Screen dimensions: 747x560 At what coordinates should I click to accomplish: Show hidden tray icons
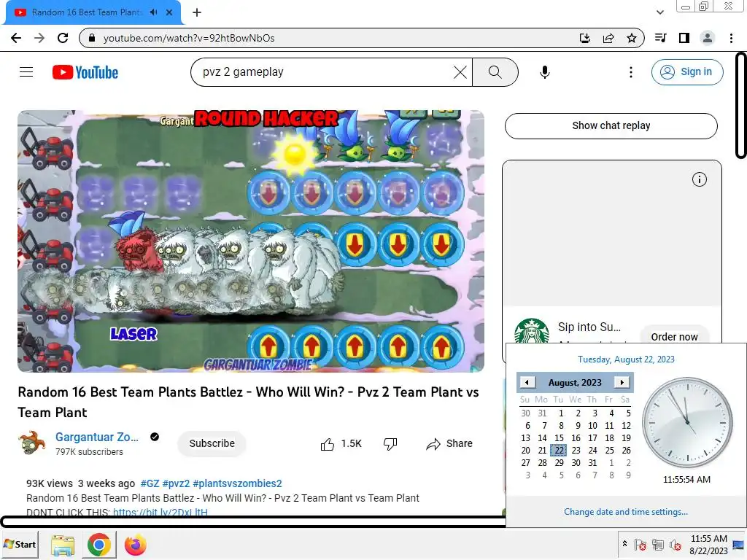pos(624,544)
